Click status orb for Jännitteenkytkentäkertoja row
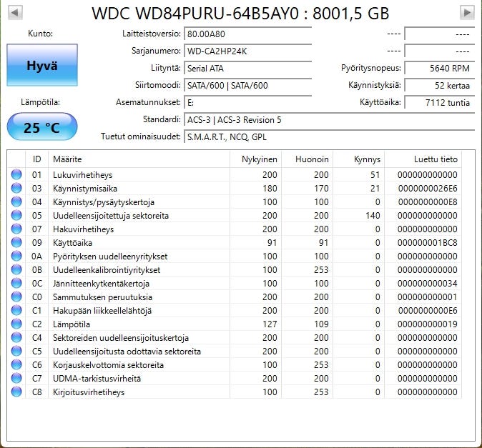This screenshot has height=448, width=482. [x=16, y=283]
